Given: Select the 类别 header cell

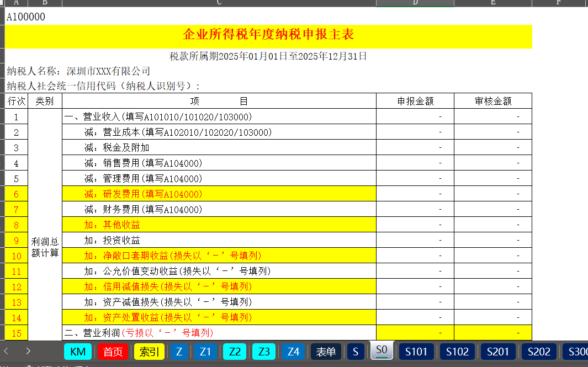Looking at the screenshot, I should tap(45, 101).
